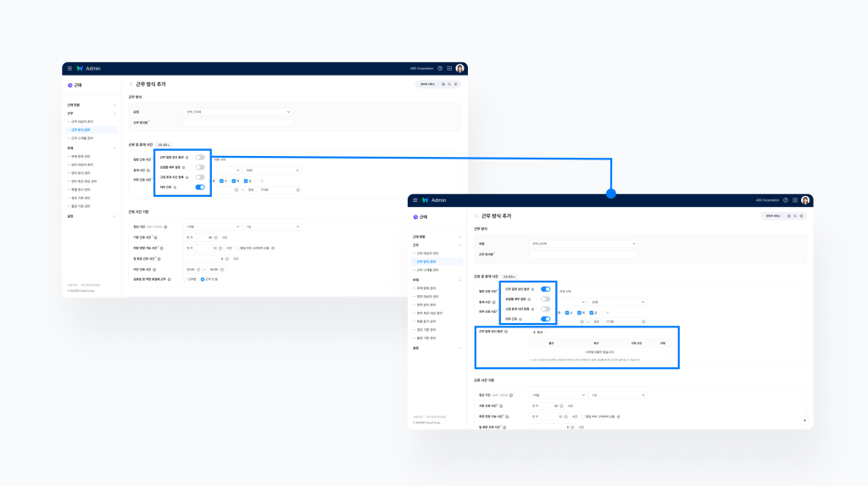Open the apps grid icon in left window
The height and width of the screenshot is (486, 868).
[x=449, y=68]
